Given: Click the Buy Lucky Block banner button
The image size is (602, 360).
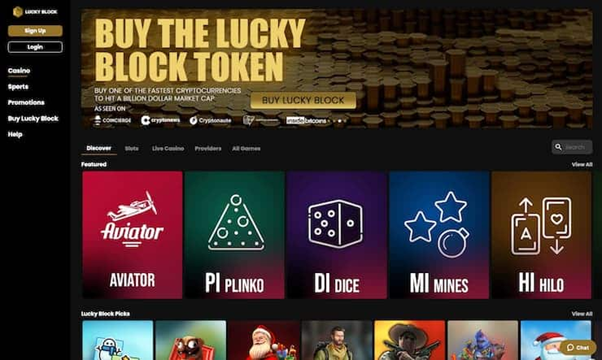Looking at the screenshot, I should tap(303, 100).
